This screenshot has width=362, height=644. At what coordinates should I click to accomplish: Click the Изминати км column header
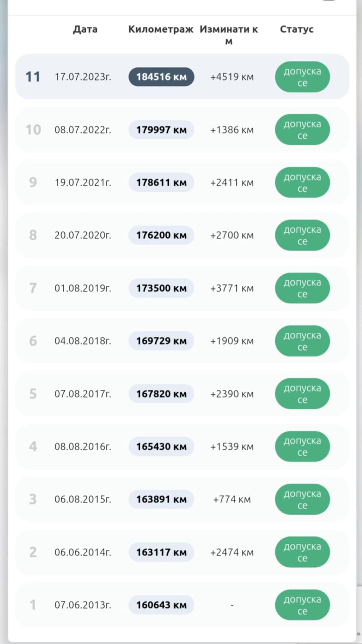point(229,35)
